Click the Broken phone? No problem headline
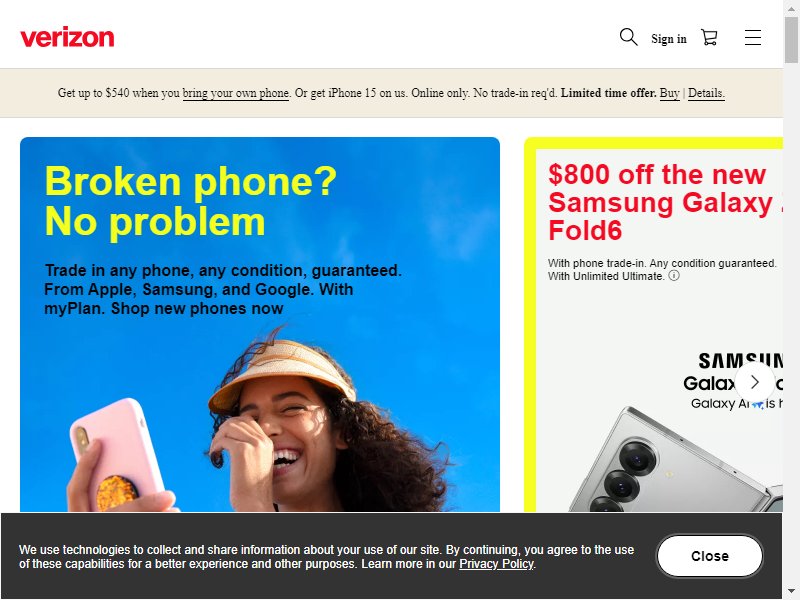The image size is (800, 600). 191,202
